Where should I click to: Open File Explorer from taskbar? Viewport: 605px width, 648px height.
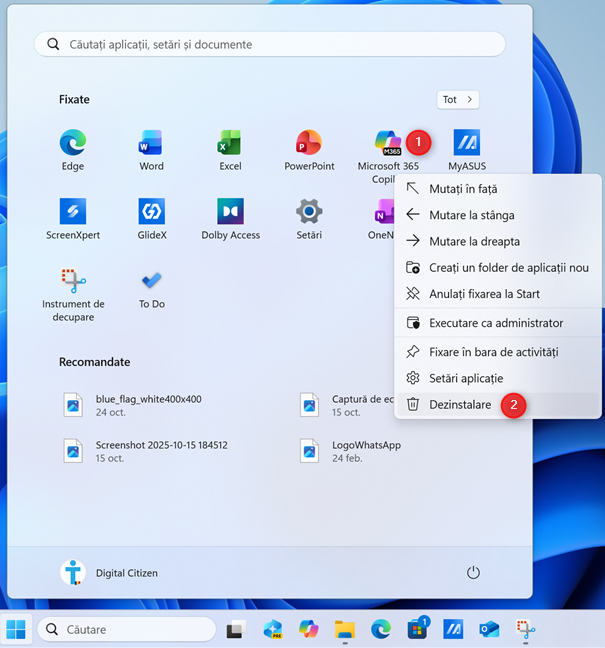click(345, 629)
